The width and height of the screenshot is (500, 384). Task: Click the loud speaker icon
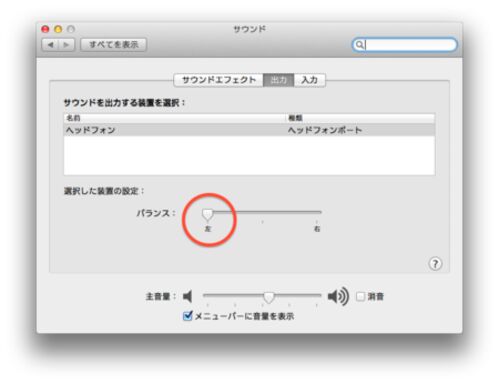338,296
